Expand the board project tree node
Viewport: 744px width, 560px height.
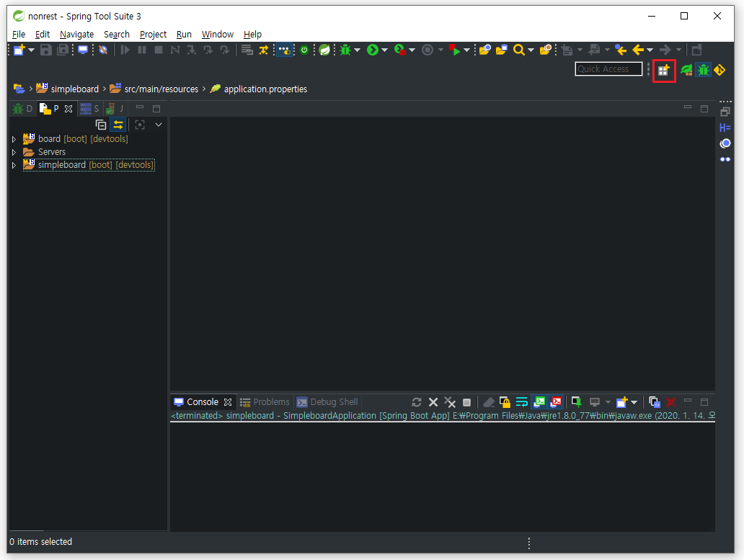pos(13,138)
